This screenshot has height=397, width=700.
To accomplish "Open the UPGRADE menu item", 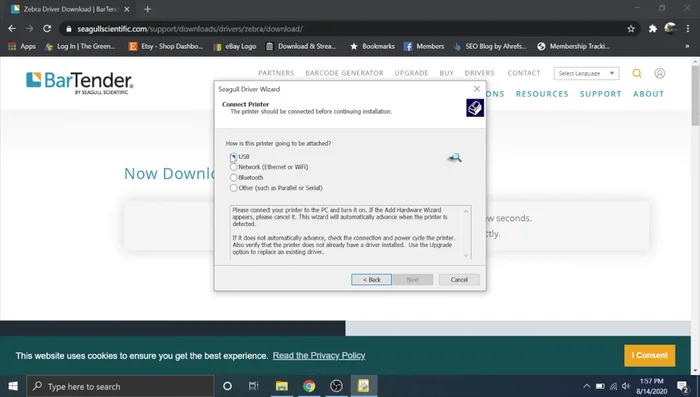I will coord(411,73).
